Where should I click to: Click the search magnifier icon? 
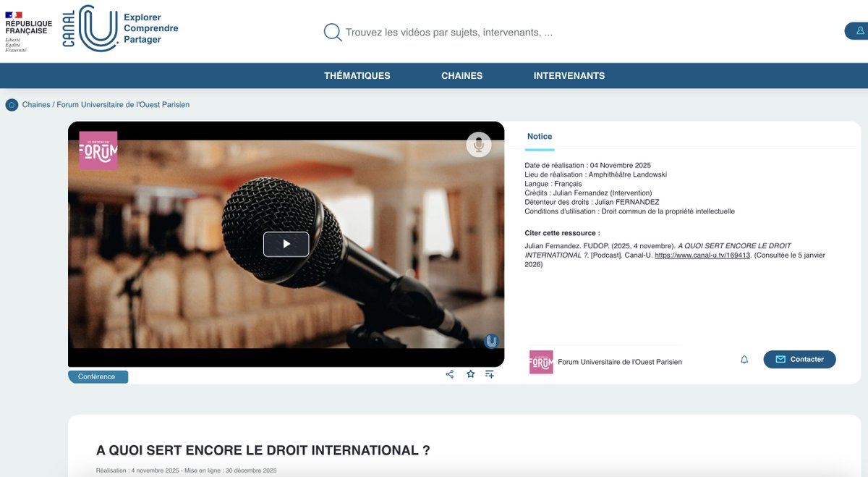(x=333, y=32)
